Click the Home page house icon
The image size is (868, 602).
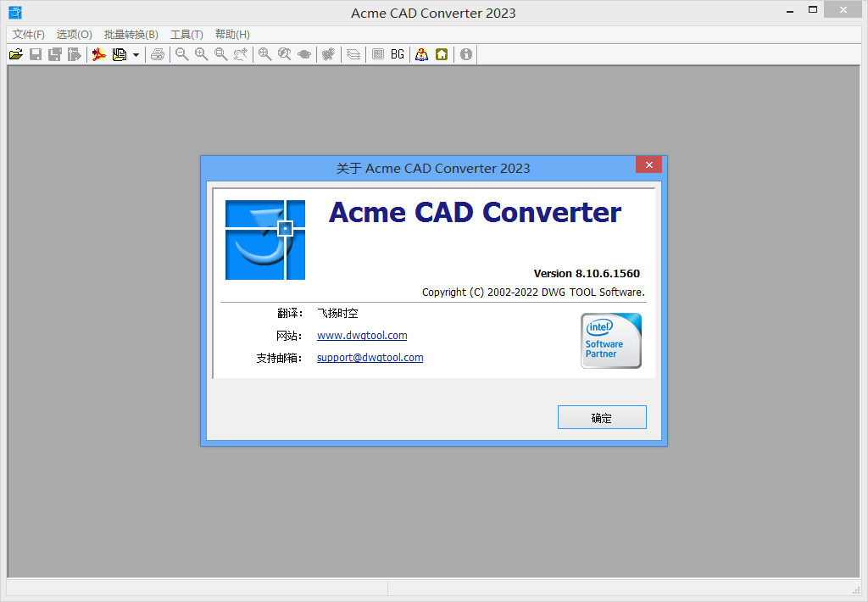[x=441, y=54]
